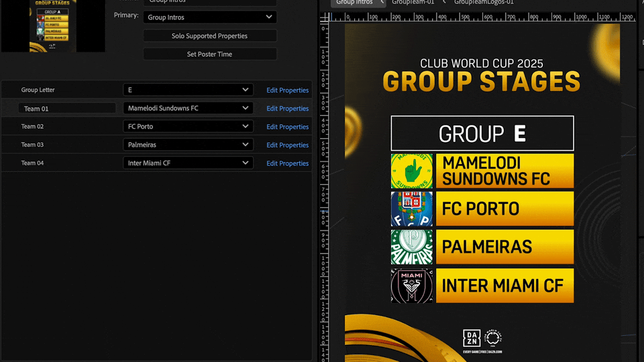Click the Group Letter label
The height and width of the screenshot is (362, 644).
point(38,90)
